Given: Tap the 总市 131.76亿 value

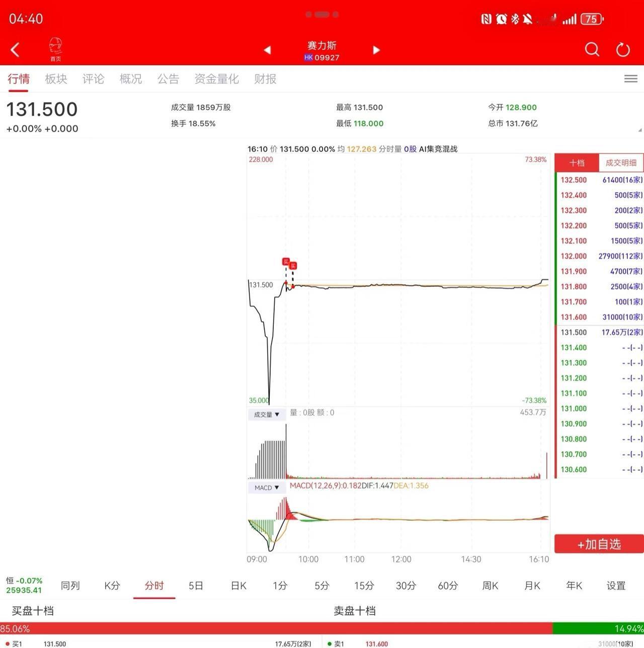Looking at the screenshot, I should click(x=513, y=123).
